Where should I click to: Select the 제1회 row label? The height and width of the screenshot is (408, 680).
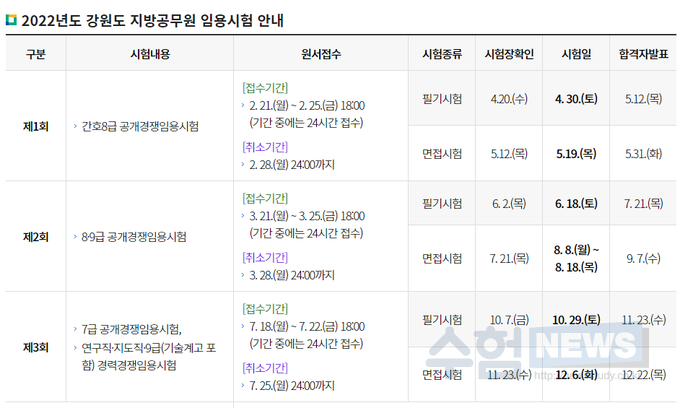(35, 127)
